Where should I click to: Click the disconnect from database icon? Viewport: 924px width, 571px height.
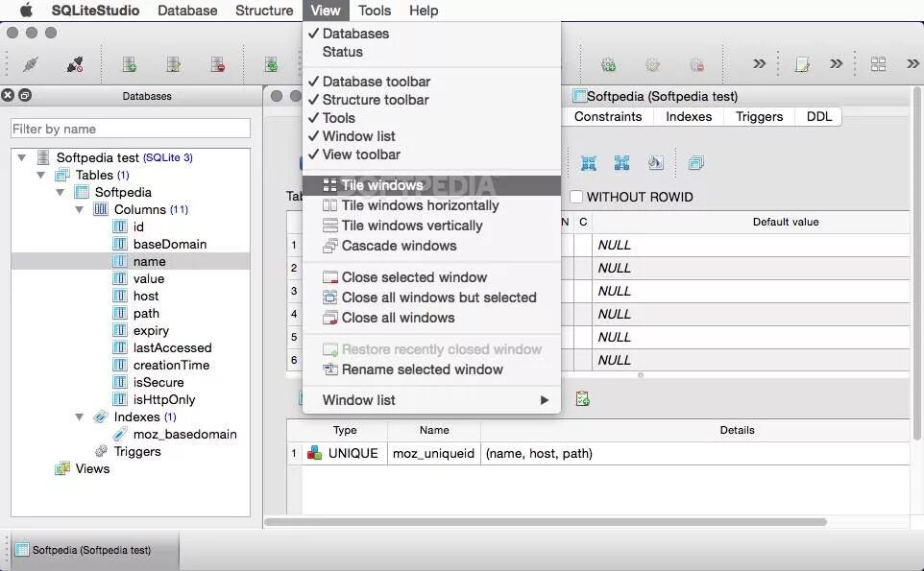[77, 64]
